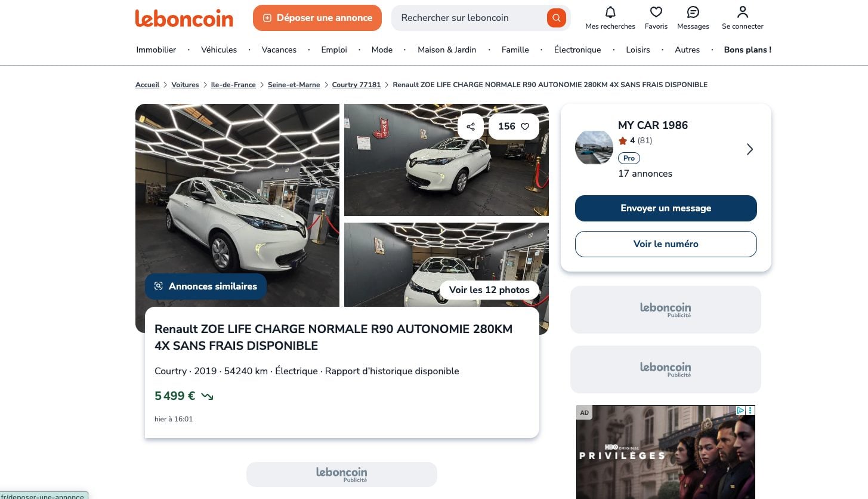The image size is (868, 499).
Task: Share the listing via the share icon
Action: tap(470, 126)
